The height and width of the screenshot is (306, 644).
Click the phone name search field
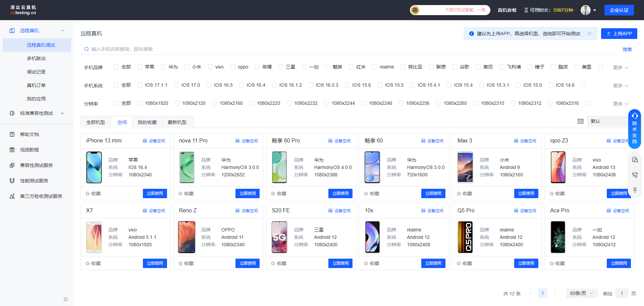349,49
